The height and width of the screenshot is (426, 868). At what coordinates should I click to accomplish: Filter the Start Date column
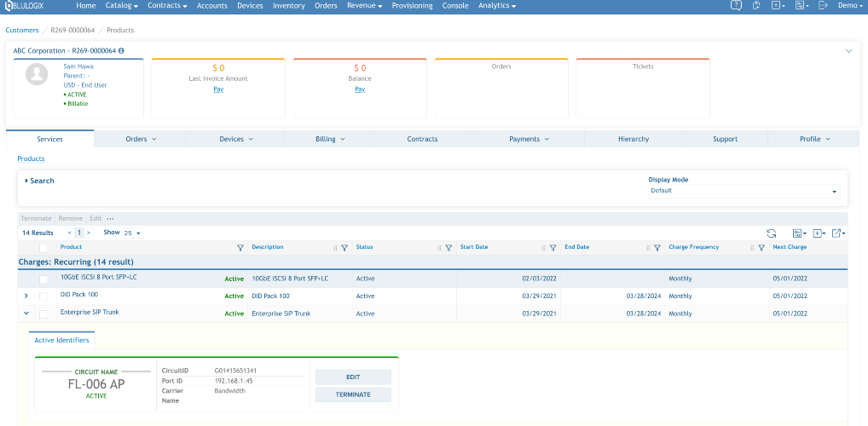pos(553,248)
